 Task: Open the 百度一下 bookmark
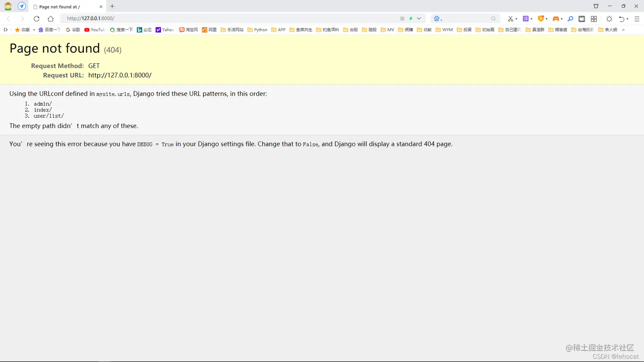49,30
